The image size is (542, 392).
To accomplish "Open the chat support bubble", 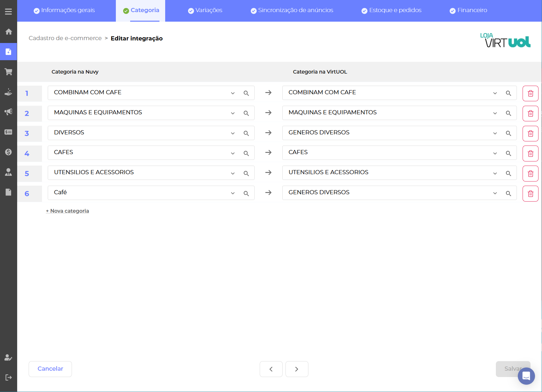I will pos(526,376).
